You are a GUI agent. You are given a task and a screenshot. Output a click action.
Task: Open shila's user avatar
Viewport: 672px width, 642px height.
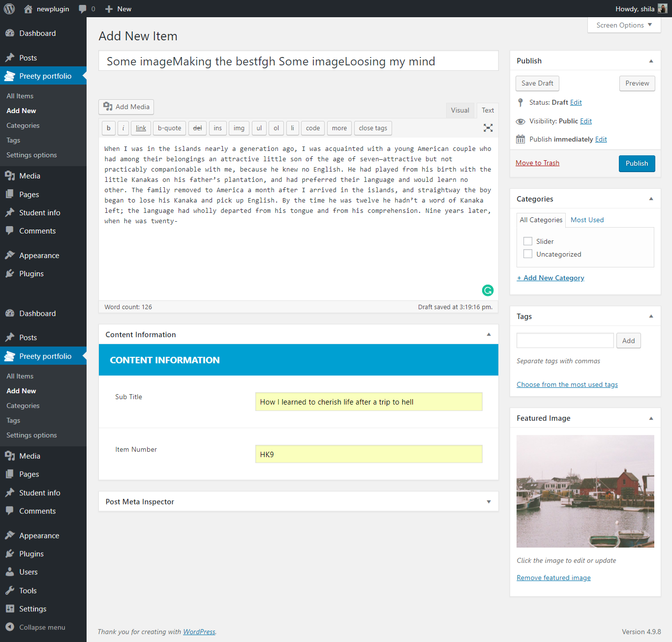pos(662,9)
